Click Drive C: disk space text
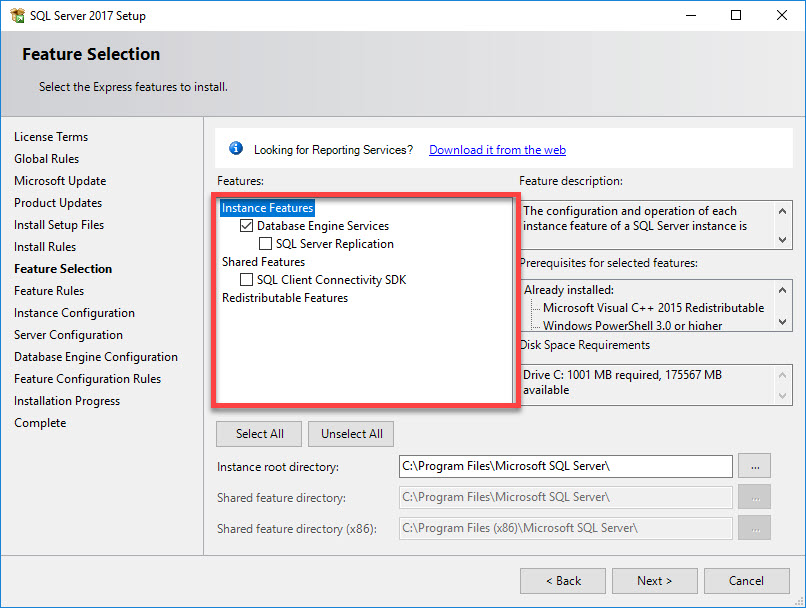 point(622,382)
